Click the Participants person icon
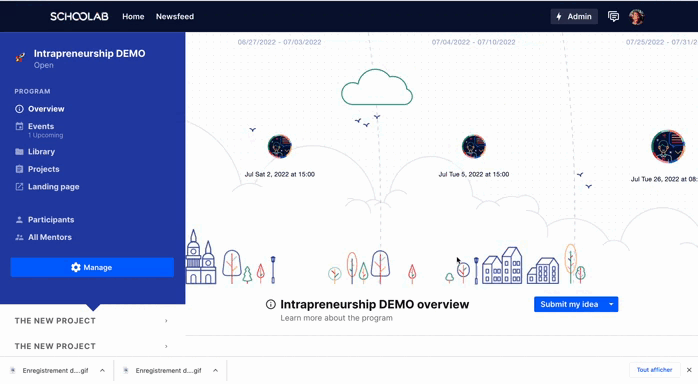698x384 pixels. [x=19, y=220]
